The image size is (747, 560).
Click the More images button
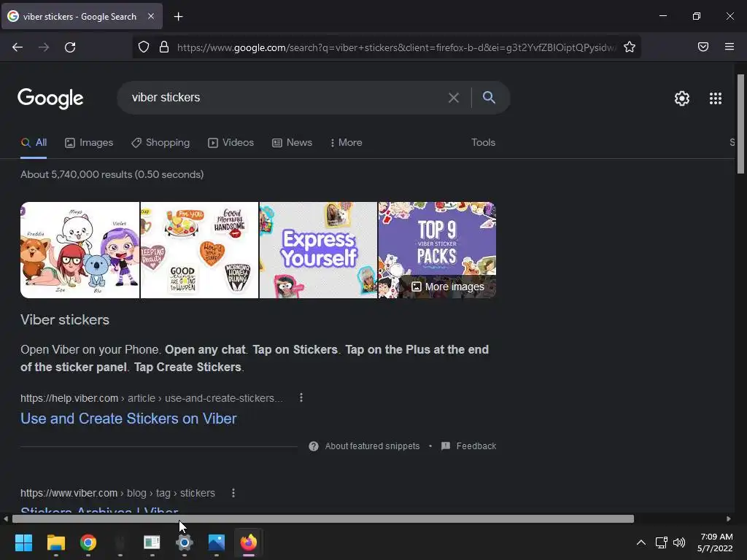(x=447, y=287)
